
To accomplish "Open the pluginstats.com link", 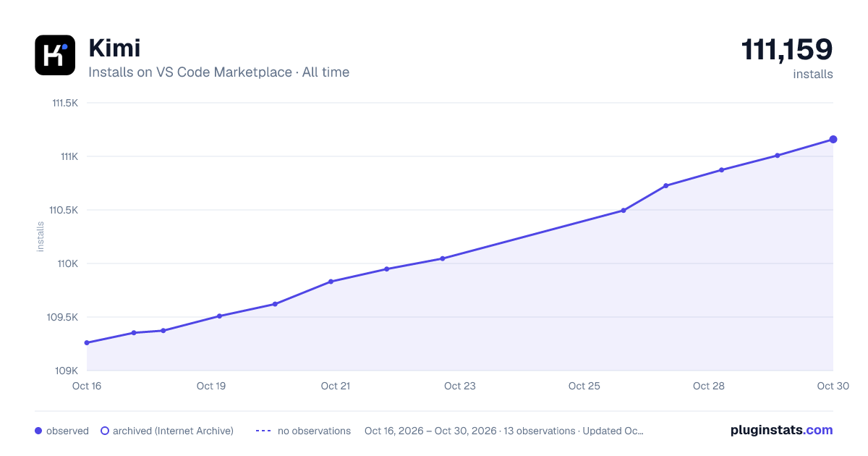I will (x=782, y=430).
